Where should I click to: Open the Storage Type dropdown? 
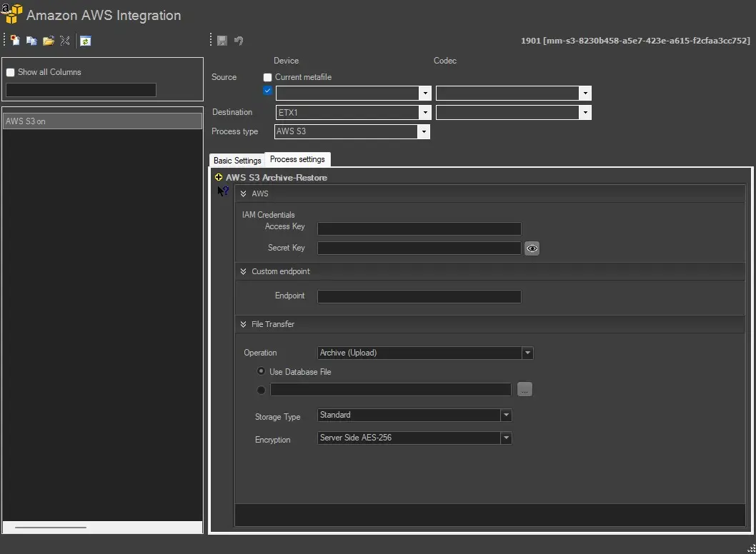[506, 415]
